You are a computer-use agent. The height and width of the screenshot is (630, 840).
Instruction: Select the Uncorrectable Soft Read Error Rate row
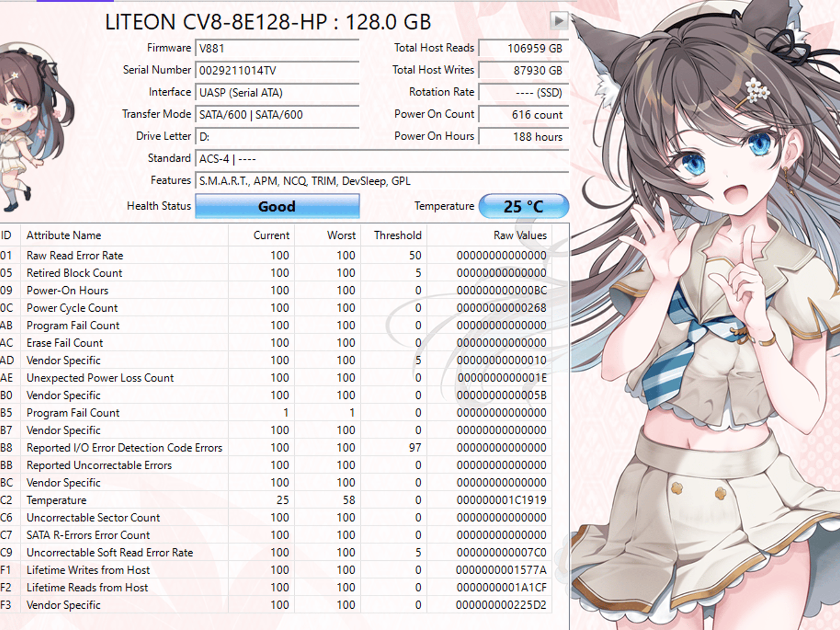(276, 552)
